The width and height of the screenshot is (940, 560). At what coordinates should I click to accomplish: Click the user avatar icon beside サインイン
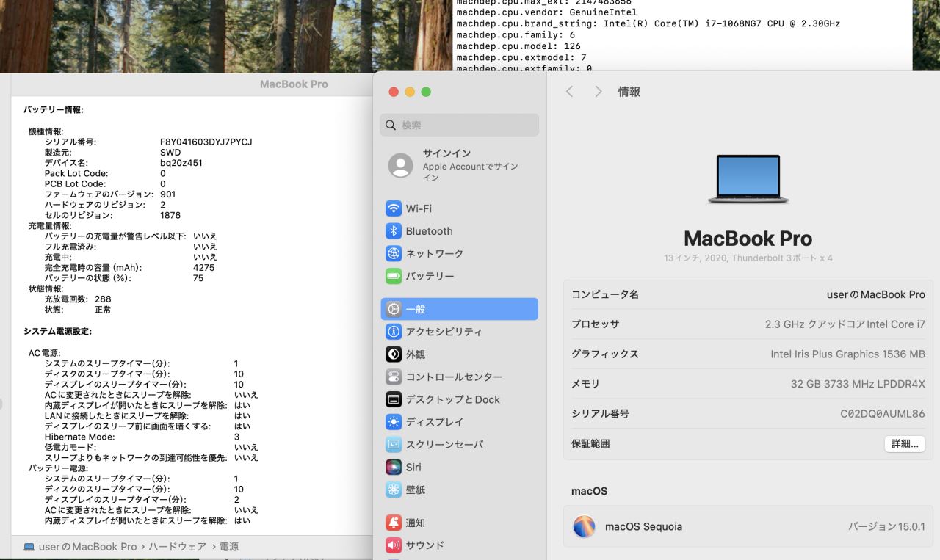(x=400, y=165)
